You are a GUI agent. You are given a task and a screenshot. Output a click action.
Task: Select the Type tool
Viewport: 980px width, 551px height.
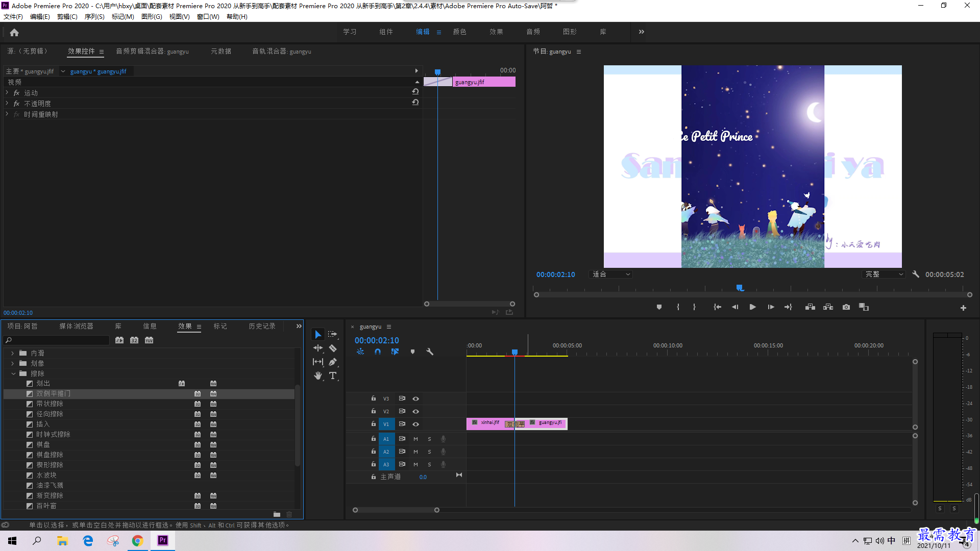coord(333,375)
